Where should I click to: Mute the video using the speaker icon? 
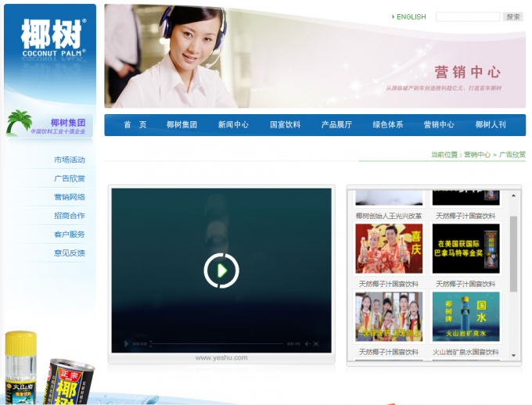(x=307, y=343)
